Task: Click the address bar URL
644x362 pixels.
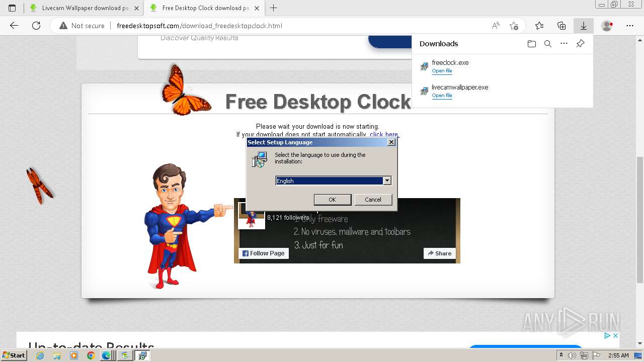Action: (x=199, y=26)
